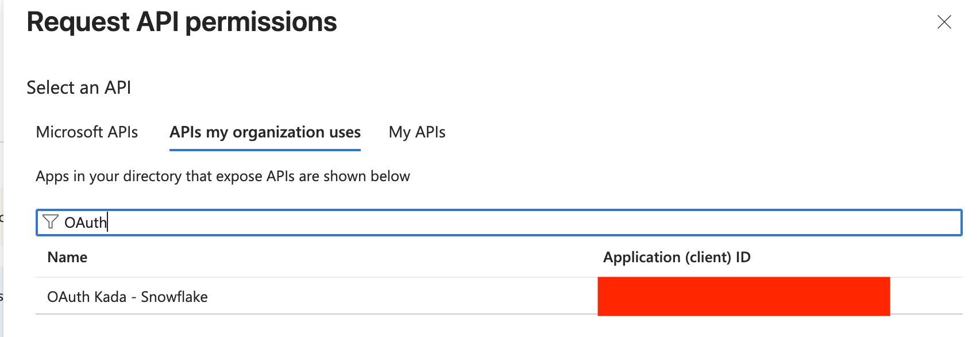Screen dimensions: 980x337
Task: Click the redacted application ID cell
Action: click(x=743, y=297)
